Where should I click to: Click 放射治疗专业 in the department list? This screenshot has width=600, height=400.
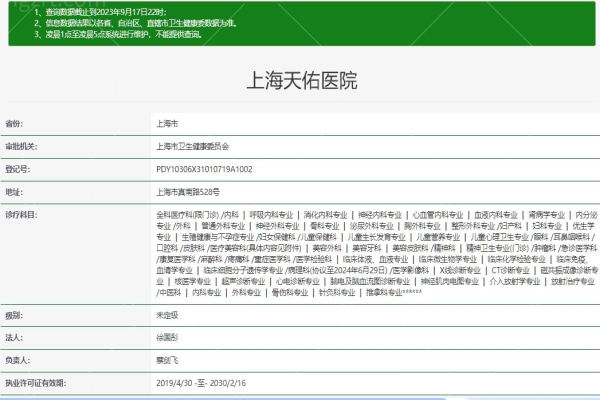[573, 281]
